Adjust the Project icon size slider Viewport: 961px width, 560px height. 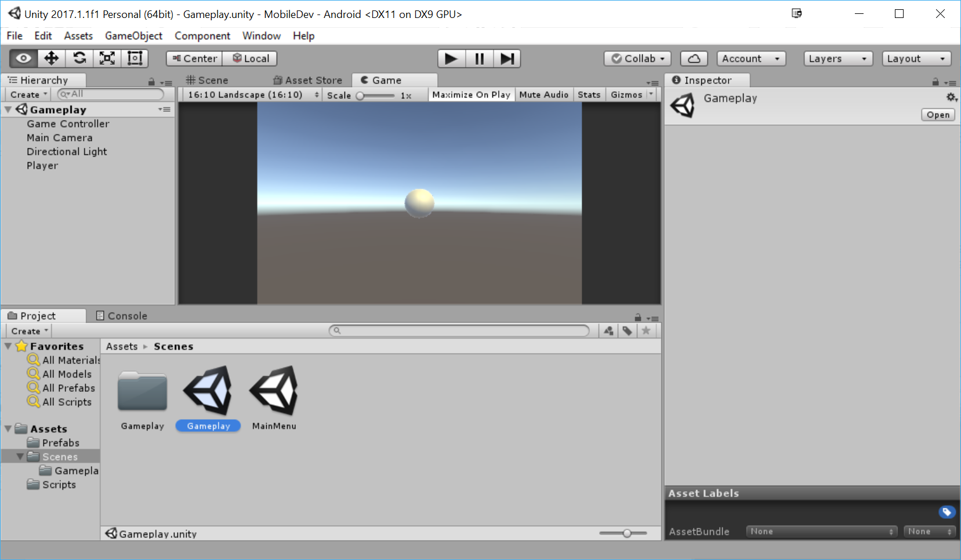623,533
